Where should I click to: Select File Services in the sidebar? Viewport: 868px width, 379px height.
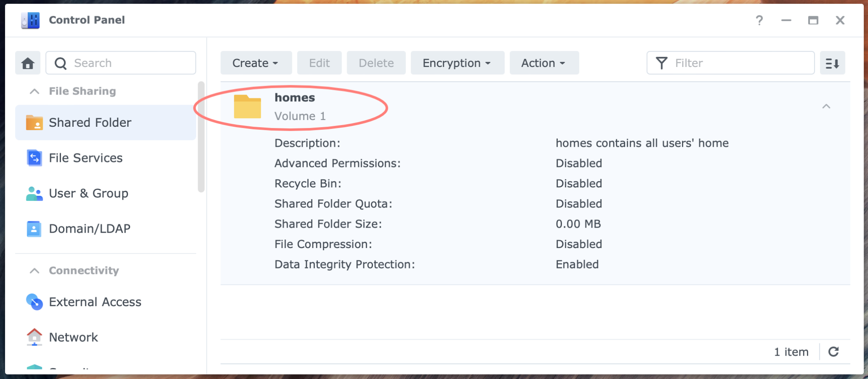point(85,158)
